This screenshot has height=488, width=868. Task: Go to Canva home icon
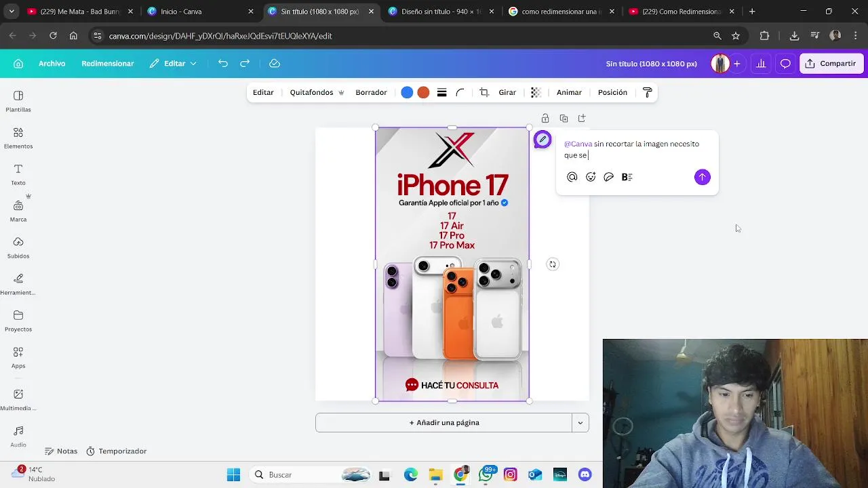pos(18,63)
